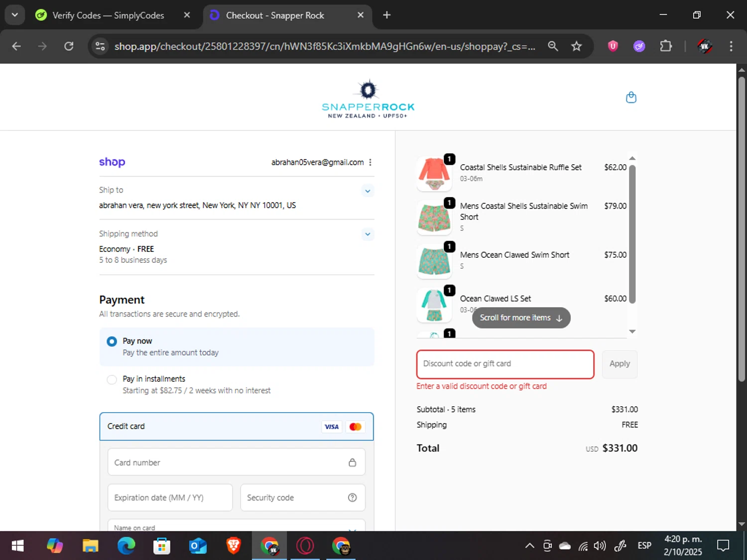Click the Apply discount button
The image size is (747, 560).
620,364
